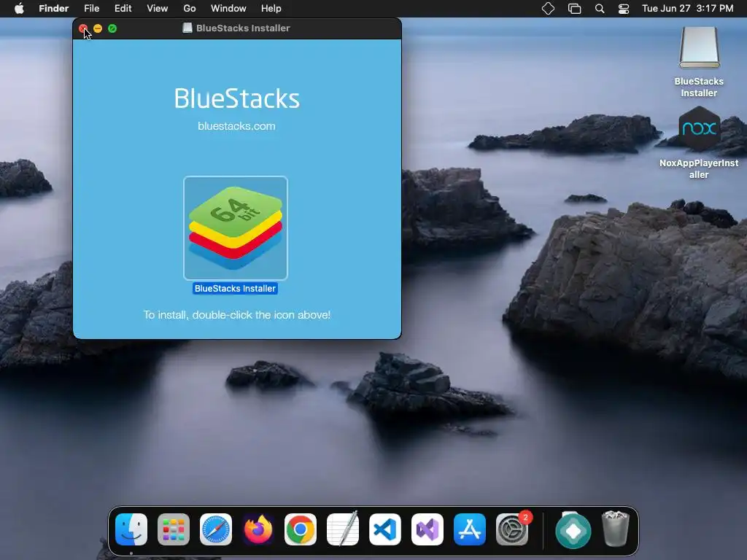Launch Firefox from the Dock
The height and width of the screenshot is (560, 747).
coord(258,529)
